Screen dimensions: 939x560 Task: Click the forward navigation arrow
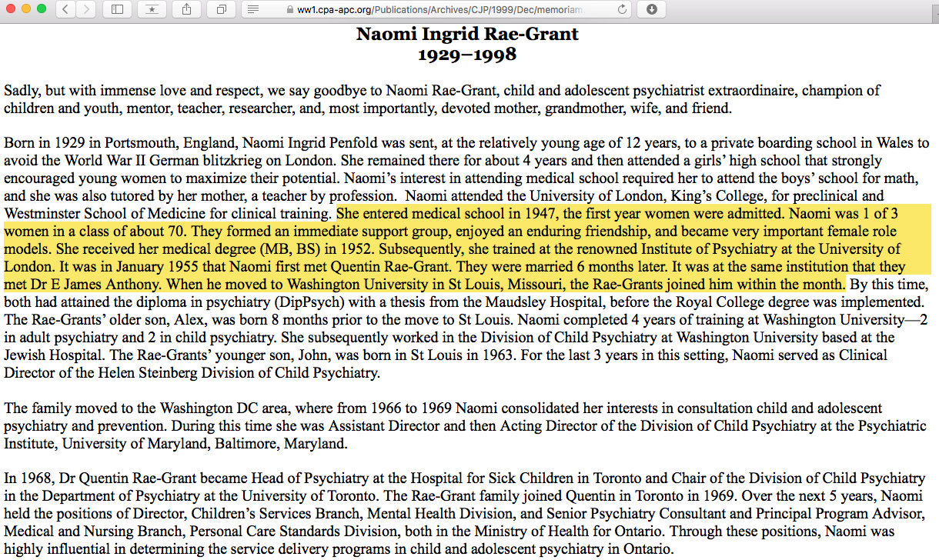tap(86, 9)
